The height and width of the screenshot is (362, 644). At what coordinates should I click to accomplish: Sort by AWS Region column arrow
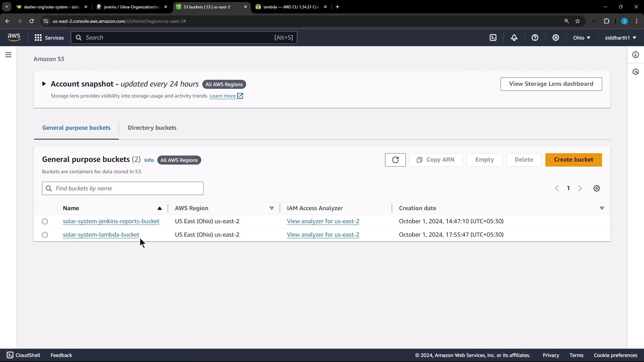point(271,208)
